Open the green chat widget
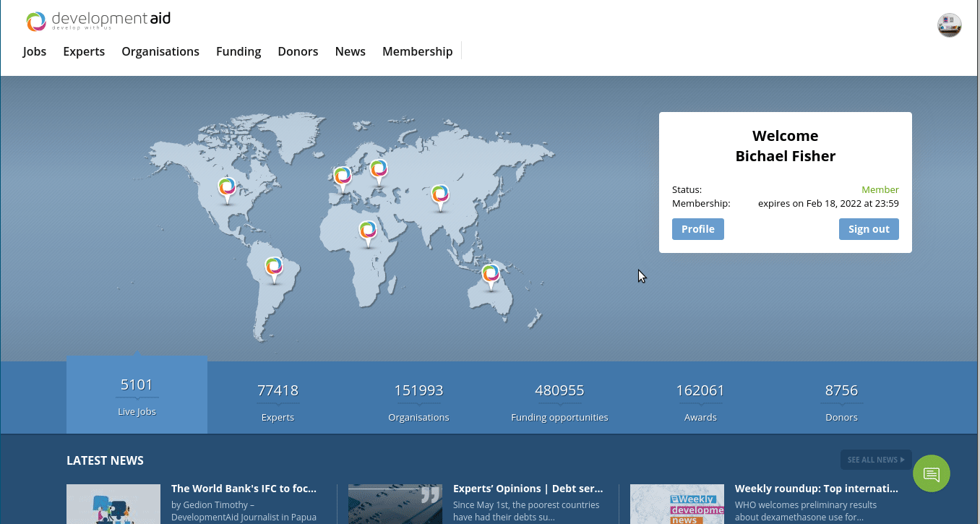 pos(932,474)
